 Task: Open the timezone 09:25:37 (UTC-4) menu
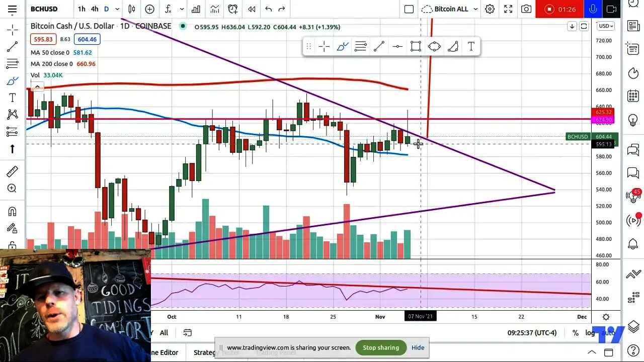coord(532,333)
